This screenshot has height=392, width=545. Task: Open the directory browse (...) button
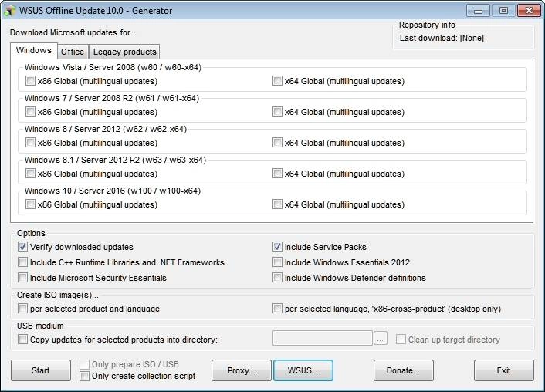click(381, 338)
